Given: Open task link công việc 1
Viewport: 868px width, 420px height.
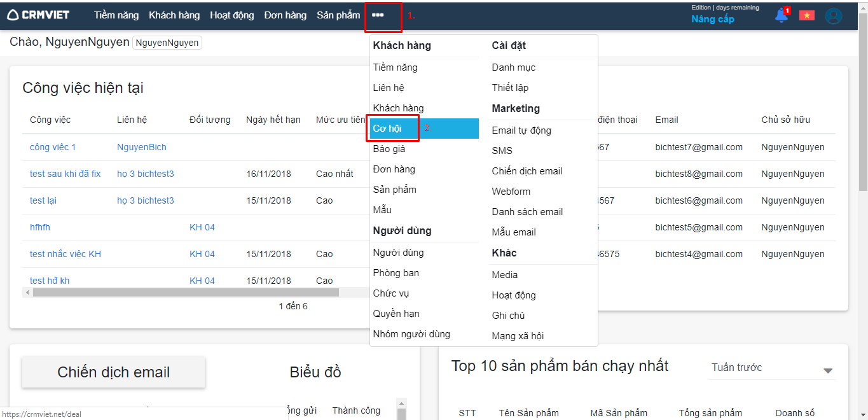Looking at the screenshot, I should coord(53,147).
